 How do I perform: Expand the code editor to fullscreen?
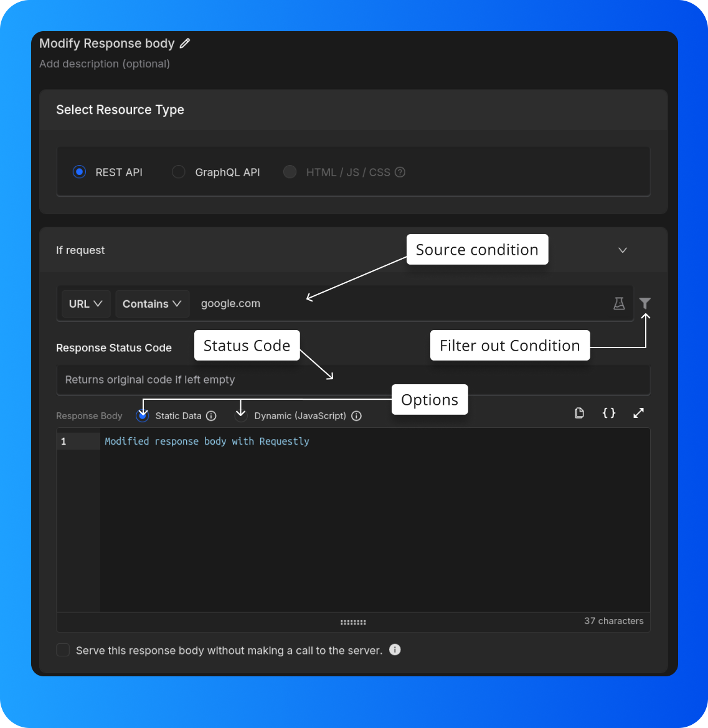click(x=638, y=413)
